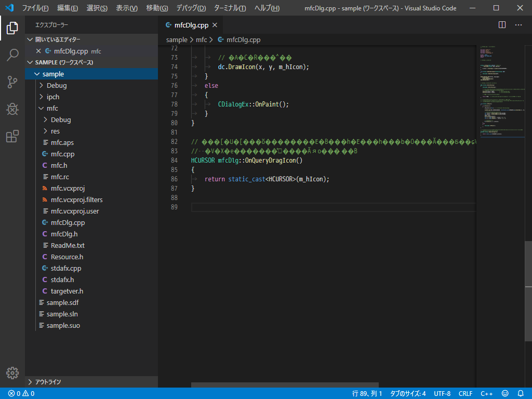Collapse the mfc folder
Screen dimensions: 532x399
[41, 108]
